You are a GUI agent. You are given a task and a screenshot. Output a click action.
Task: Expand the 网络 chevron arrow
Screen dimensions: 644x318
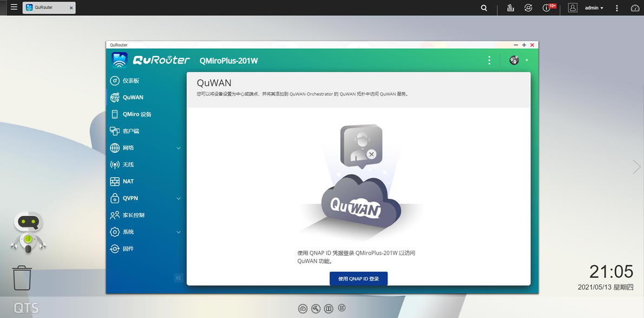pos(179,148)
